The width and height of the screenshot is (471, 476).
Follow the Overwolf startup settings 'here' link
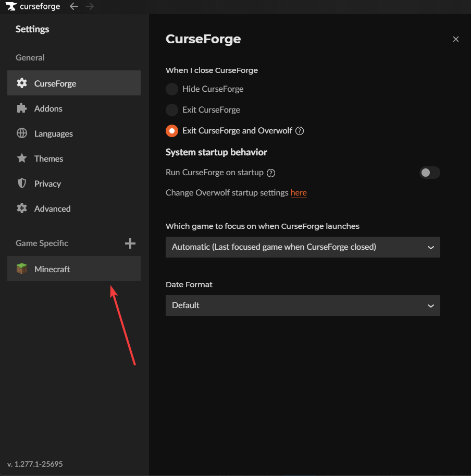tap(299, 193)
